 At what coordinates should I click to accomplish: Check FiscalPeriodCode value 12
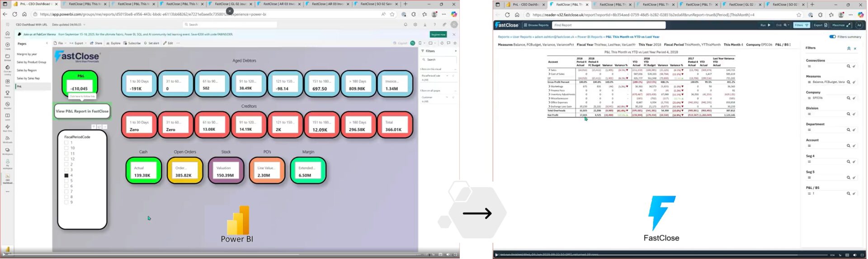click(66, 159)
